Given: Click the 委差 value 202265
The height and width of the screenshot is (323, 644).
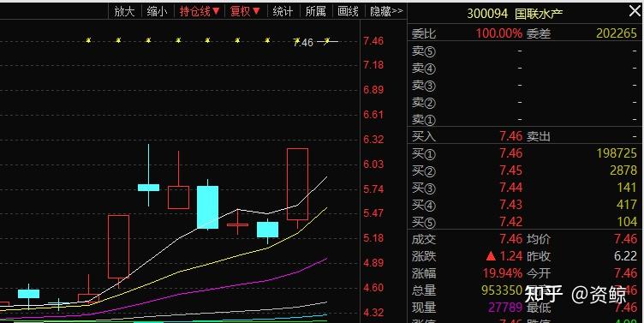Looking at the screenshot, I should point(617,33).
